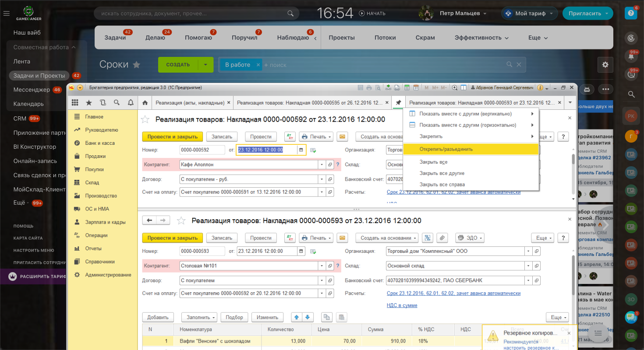Image resolution: width=644 pixels, height=350 pixels.
Task: Open Мой тариф button
Action: pyautogui.click(x=529, y=14)
